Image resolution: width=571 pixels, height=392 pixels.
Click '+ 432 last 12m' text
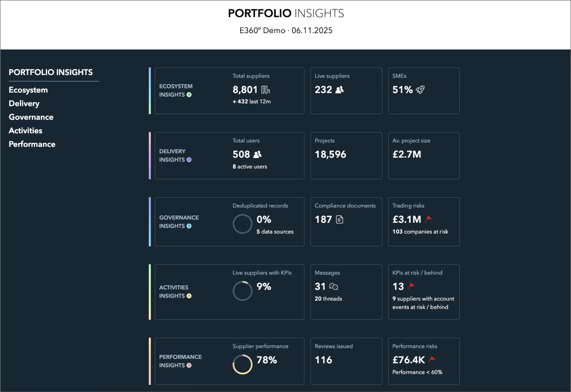coord(252,101)
